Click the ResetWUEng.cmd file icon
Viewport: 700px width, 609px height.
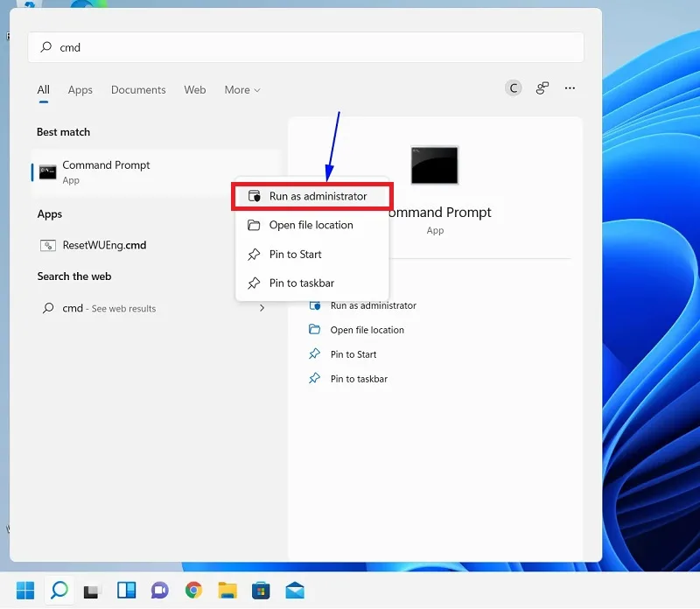point(48,245)
